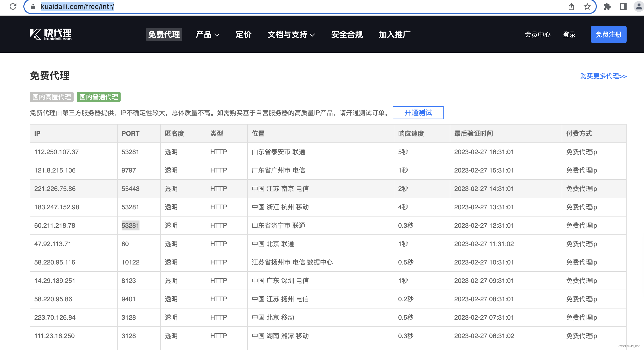Go to 会员中心

(x=538, y=35)
